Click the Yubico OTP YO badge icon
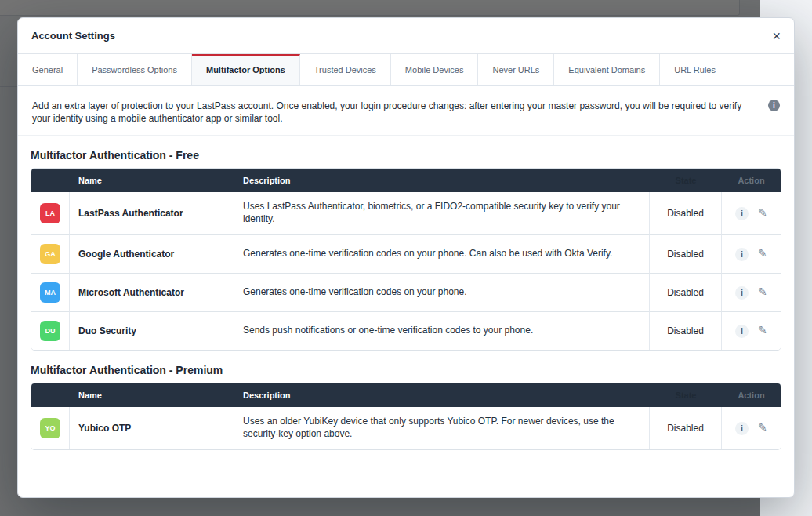 [x=50, y=428]
